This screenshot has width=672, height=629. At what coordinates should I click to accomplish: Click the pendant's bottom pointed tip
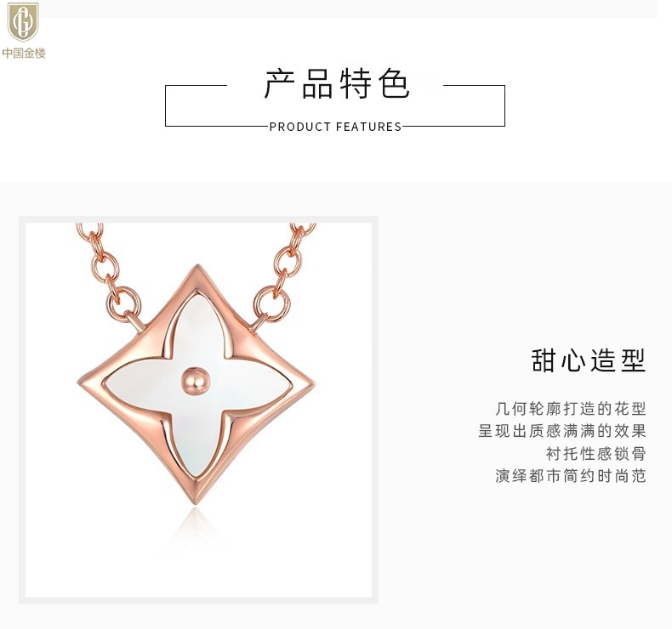pyautogui.click(x=194, y=498)
